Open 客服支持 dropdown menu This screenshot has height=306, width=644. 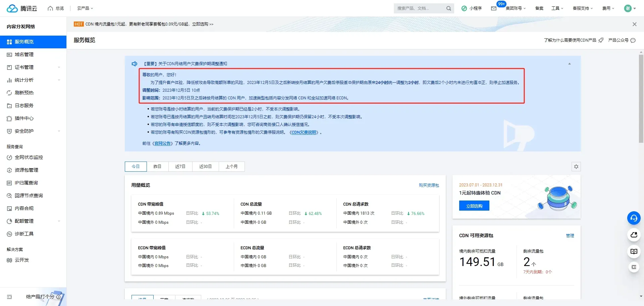(x=583, y=8)
